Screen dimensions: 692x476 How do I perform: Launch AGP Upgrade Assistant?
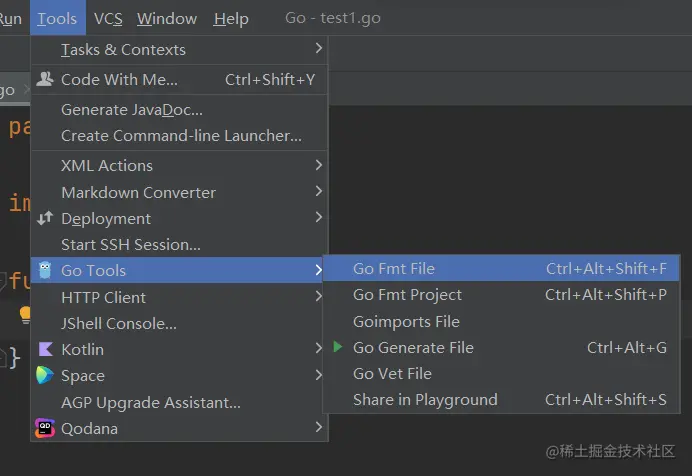[151, 402]
